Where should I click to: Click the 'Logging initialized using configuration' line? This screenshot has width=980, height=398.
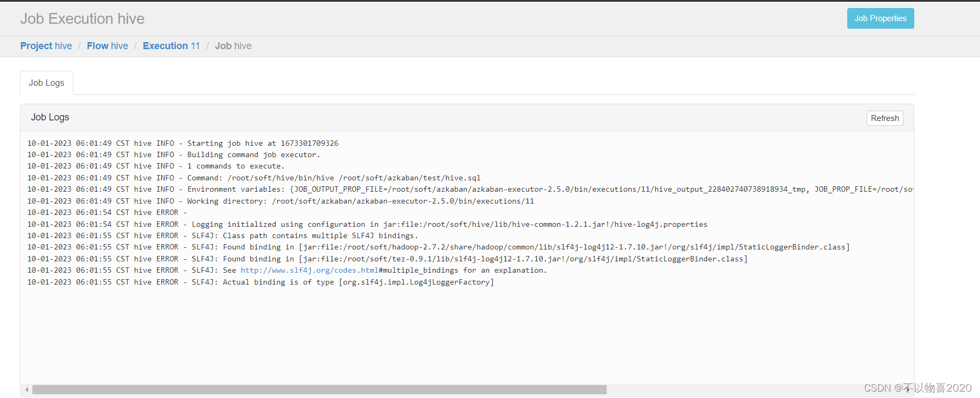[x=367, y=224]
